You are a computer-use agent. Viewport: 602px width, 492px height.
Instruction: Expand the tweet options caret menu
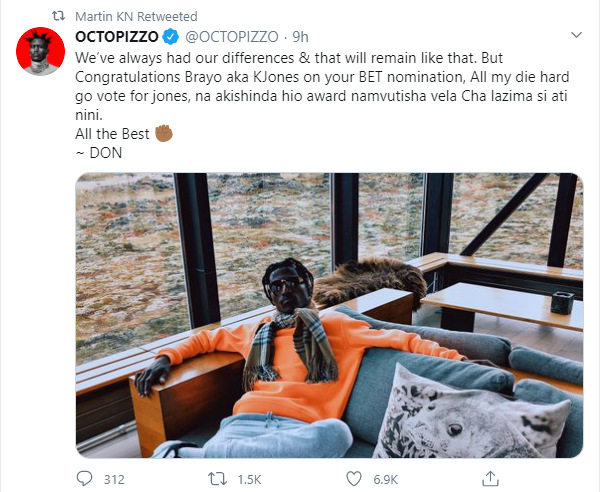pyautogui.click(x=578, y=36)
